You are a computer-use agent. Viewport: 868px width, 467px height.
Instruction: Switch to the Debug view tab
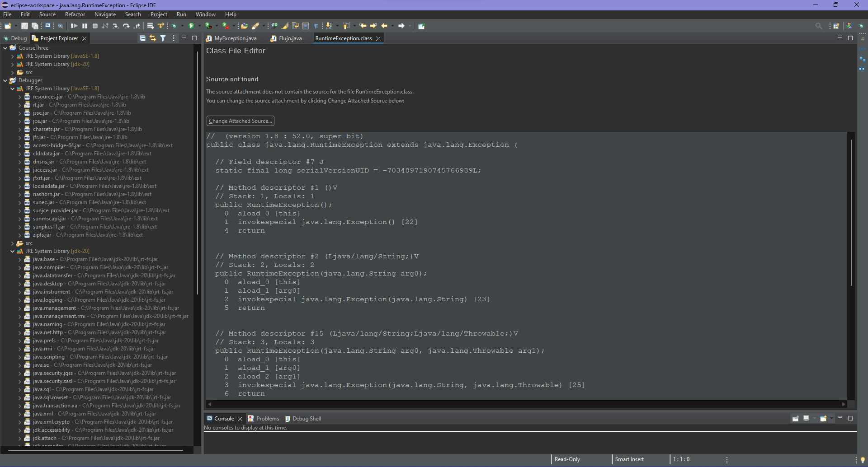[15, 38]
